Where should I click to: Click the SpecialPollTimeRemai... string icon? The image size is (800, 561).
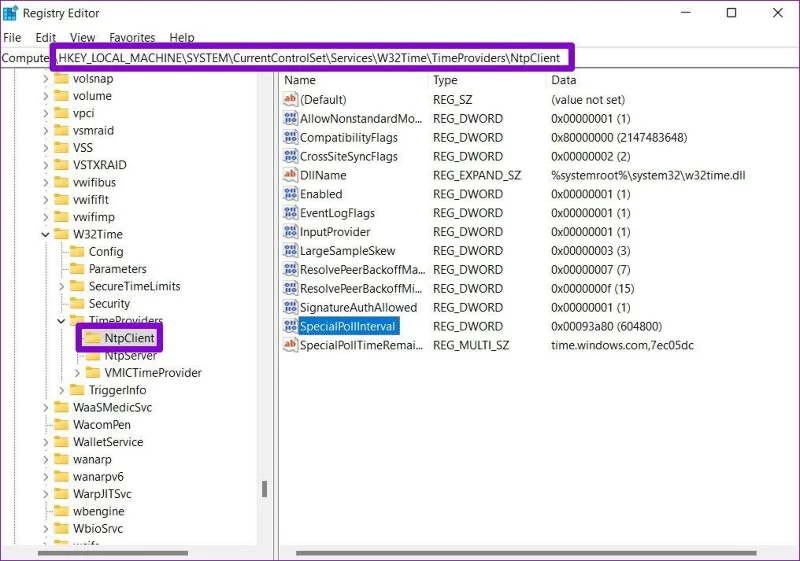pos(290,345)
